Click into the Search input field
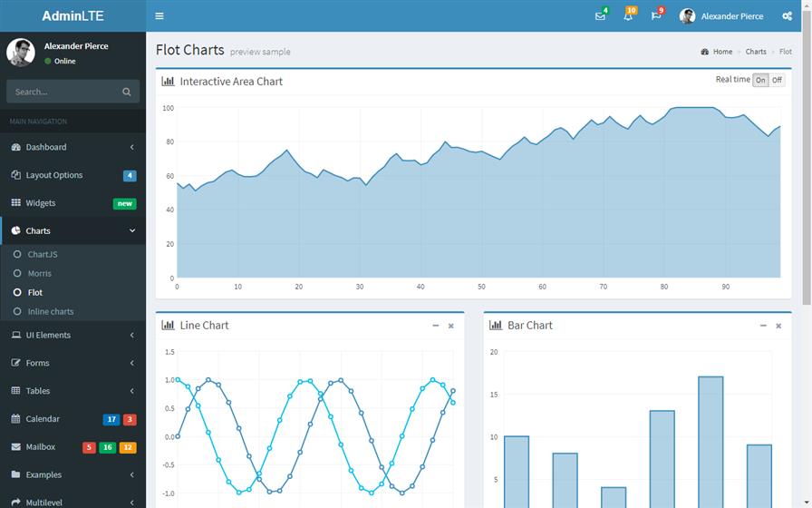The image size is (812, 508). 63,92
